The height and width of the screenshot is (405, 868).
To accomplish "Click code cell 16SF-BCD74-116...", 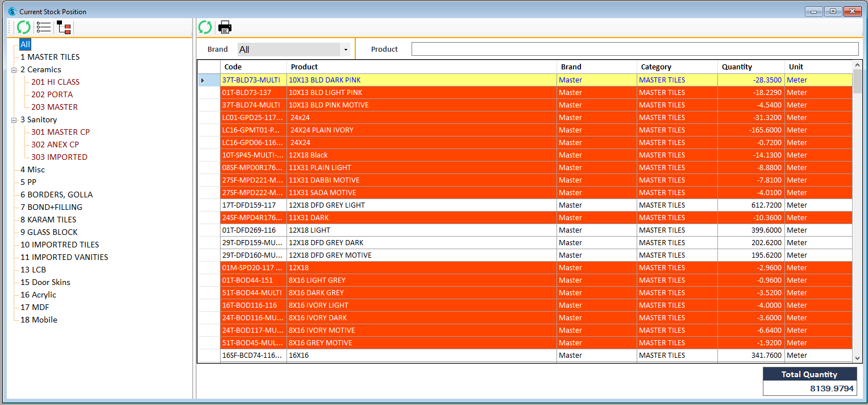I will click(x=254, y=356).
